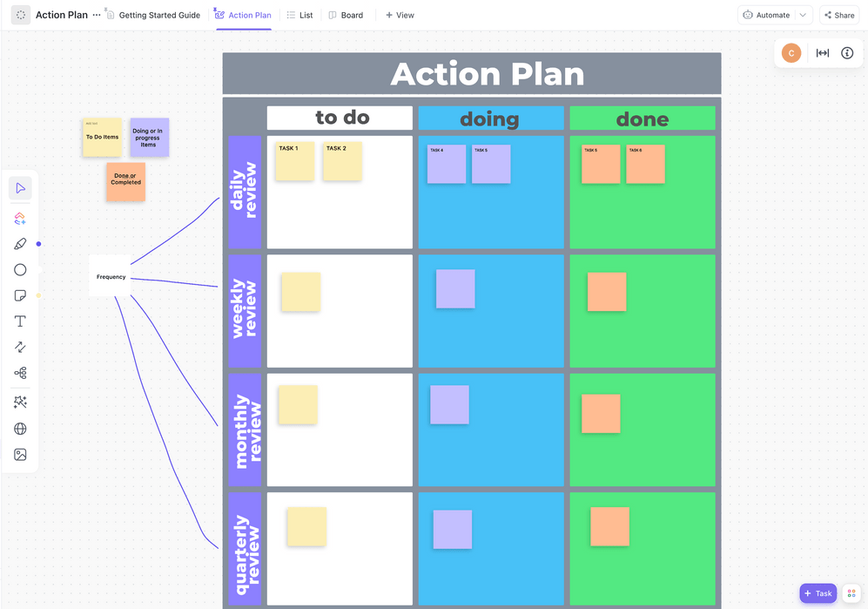Switch to the List view tab
Screen dimensions: 868x609
pos(299,15)
